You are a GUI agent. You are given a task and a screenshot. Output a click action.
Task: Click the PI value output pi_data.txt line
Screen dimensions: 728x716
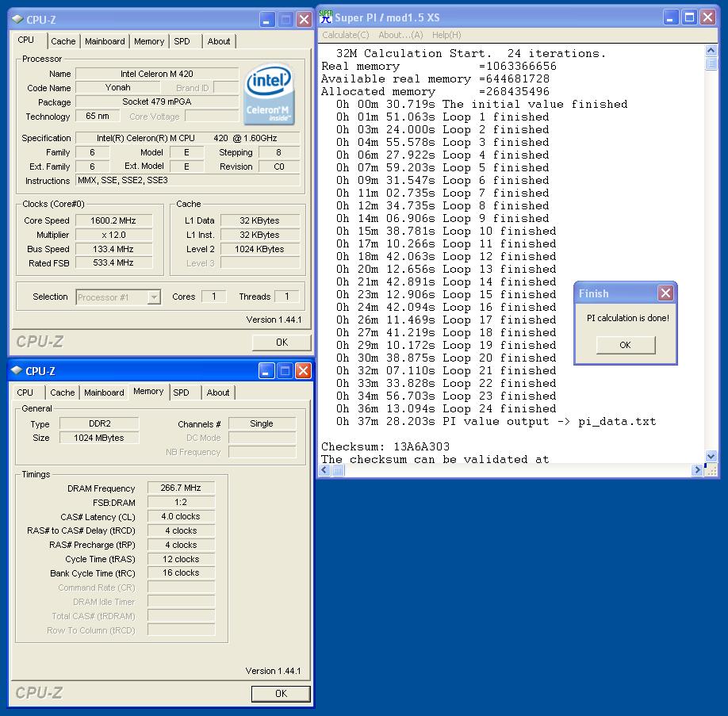coord(496,421)
